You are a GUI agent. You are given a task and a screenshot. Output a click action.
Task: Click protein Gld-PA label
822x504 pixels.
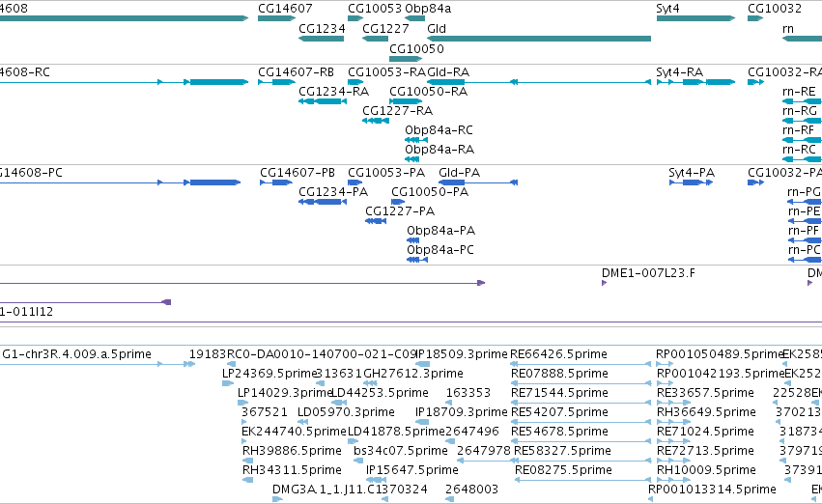point(459,173)
